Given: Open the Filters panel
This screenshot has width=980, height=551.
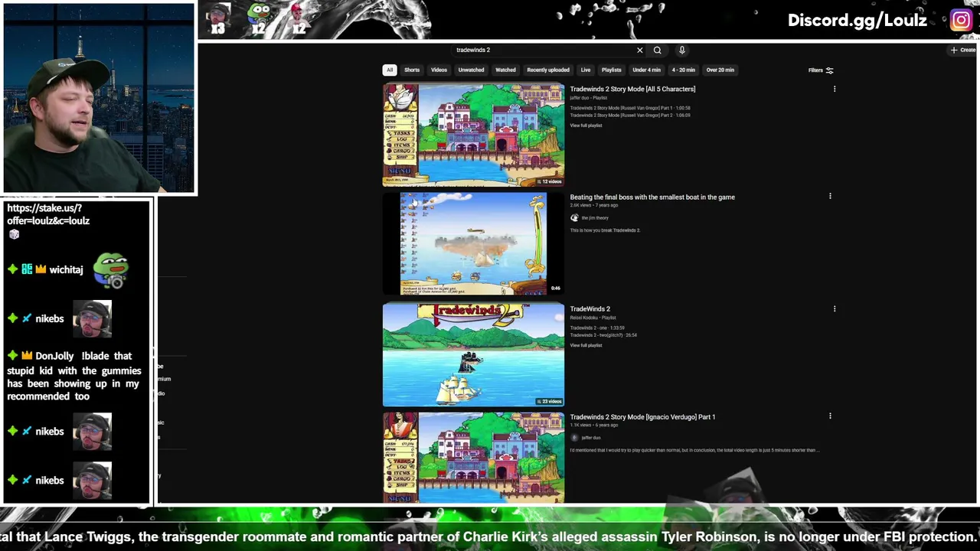Looking at the screenshot, I should 821,70.
